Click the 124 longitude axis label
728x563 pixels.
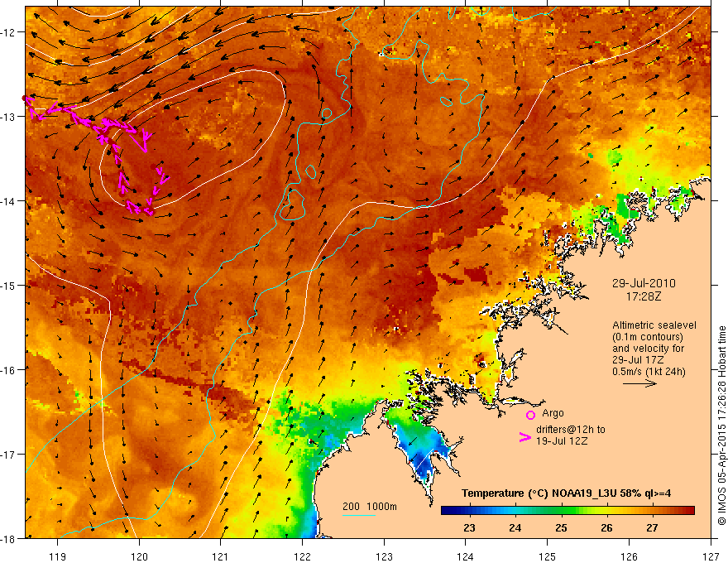(466, 556)
